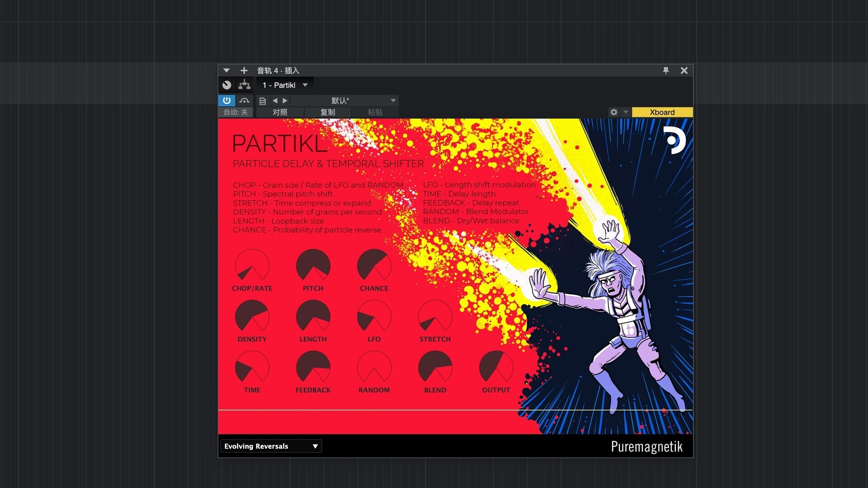
Task: Click the CHOP/RATE knob
Action: [x=252, y=266]
